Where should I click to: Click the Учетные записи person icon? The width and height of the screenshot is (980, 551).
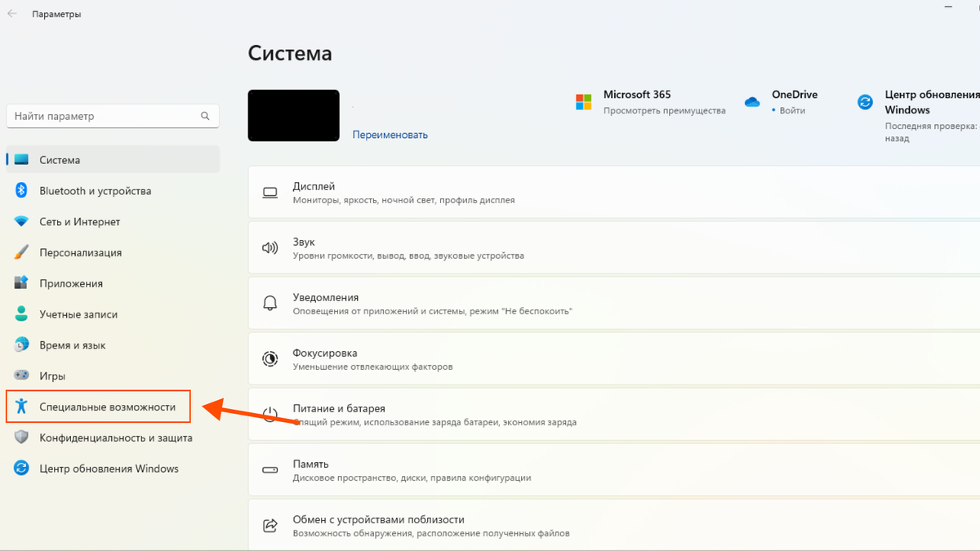pos(22,314)
